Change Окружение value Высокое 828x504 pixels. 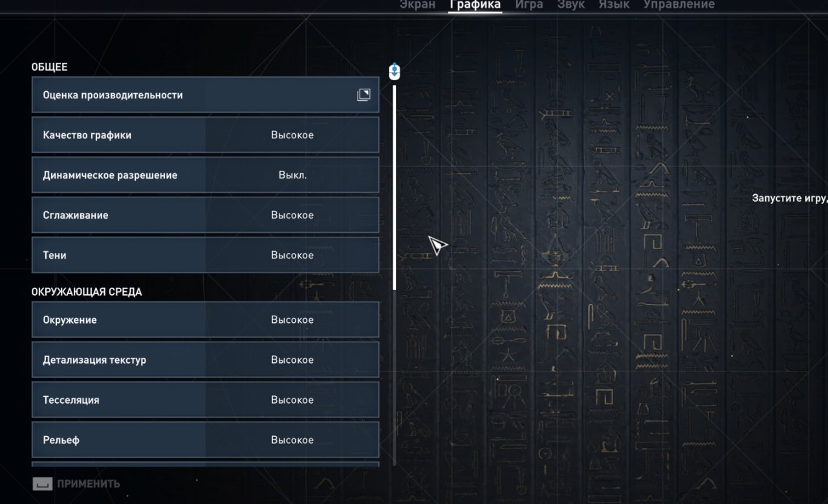click(x=292, y=320)
